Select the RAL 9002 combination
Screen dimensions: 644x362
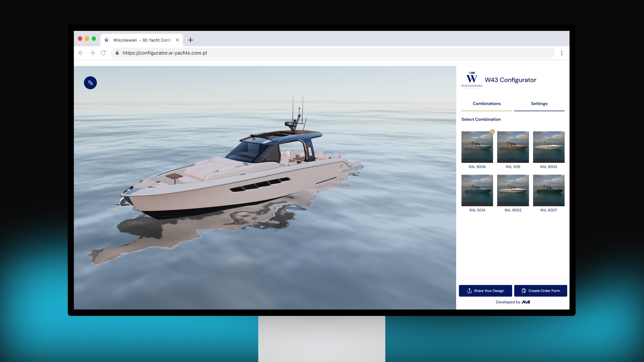coord(513,190)
